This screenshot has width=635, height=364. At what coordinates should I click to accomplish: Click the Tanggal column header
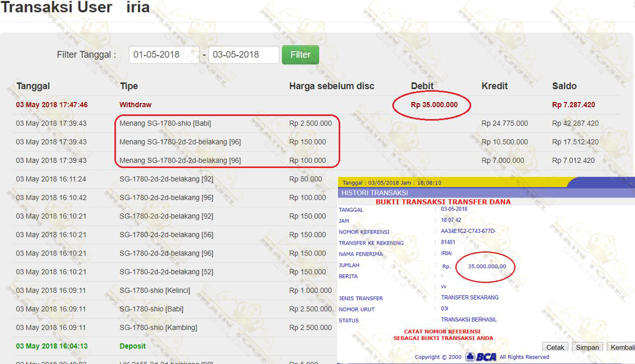pos(33,86)
